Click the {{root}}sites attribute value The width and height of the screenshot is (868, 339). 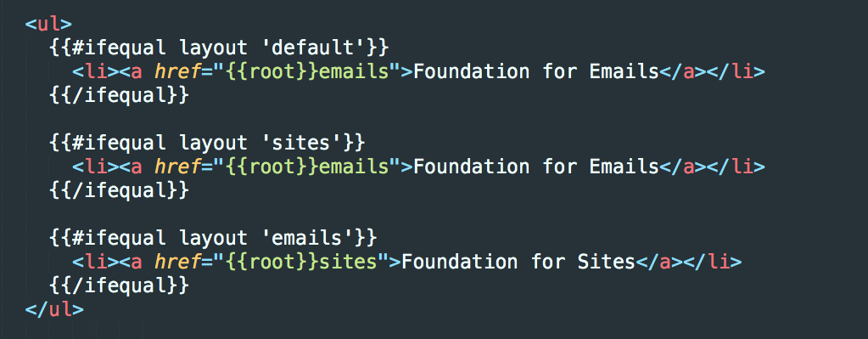click(x=301, y=263)
